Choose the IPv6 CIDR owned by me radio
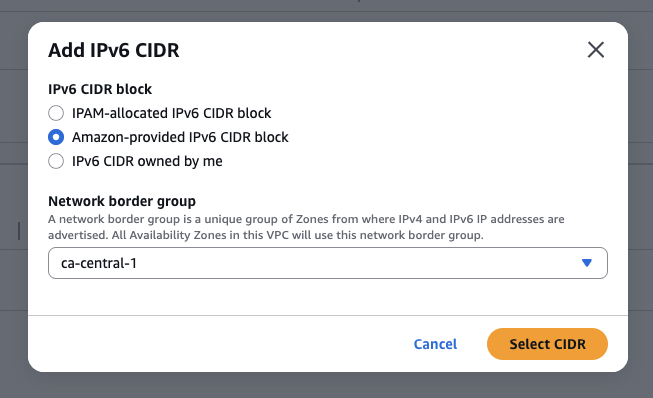 coord(56,161)
